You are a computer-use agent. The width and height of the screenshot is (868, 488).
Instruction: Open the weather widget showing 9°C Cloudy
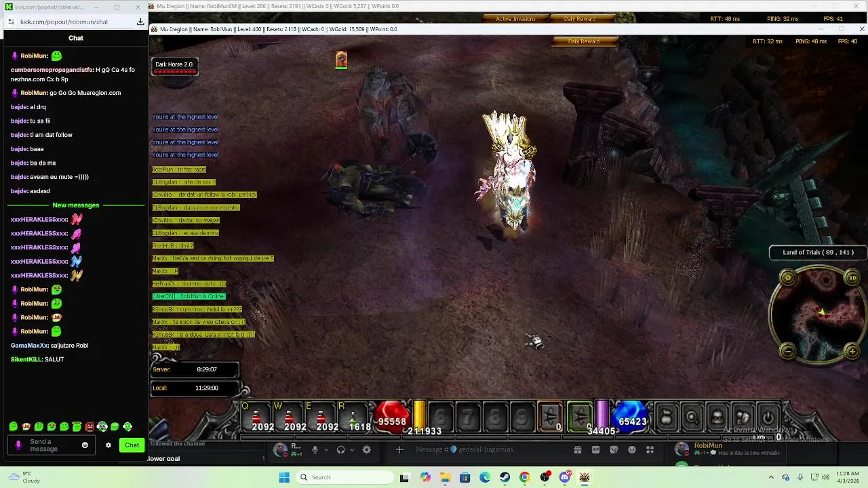26,477
